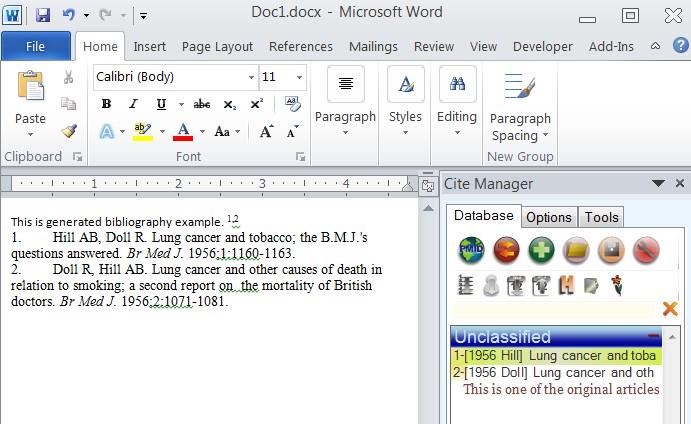Click the red wrench tools icon
The width and height of the screenshot is (691, 424).
[x=646, y=250]
